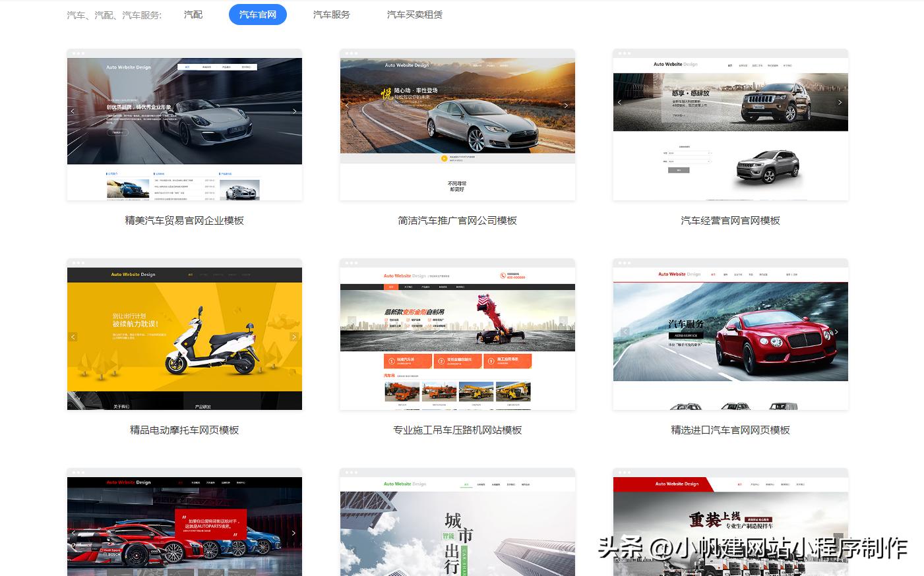Screen dimensions: 924x576
Task: Open 精品电动摩托车网页模板 title link
Action: pyautogui.click(x=185, y=430)
